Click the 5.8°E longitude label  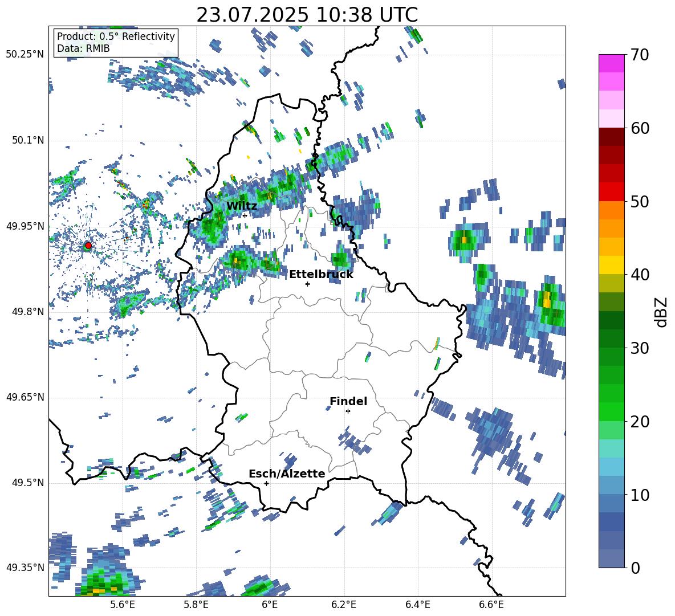point(196,605)
